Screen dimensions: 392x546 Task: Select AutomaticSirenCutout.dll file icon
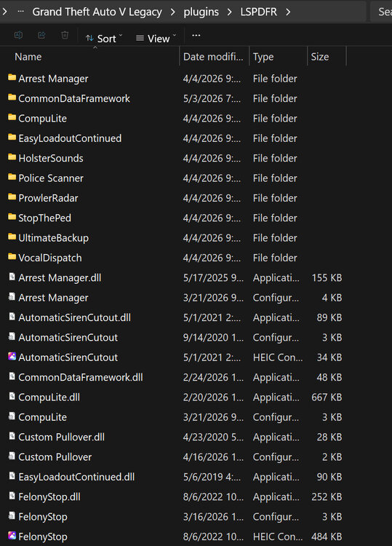point(12,316)
